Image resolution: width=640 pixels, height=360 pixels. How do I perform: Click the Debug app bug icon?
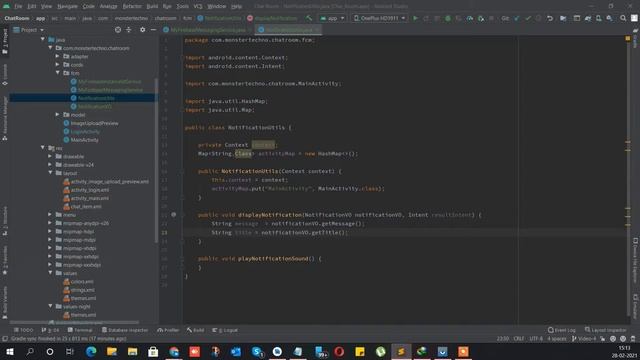click(448, 18)
